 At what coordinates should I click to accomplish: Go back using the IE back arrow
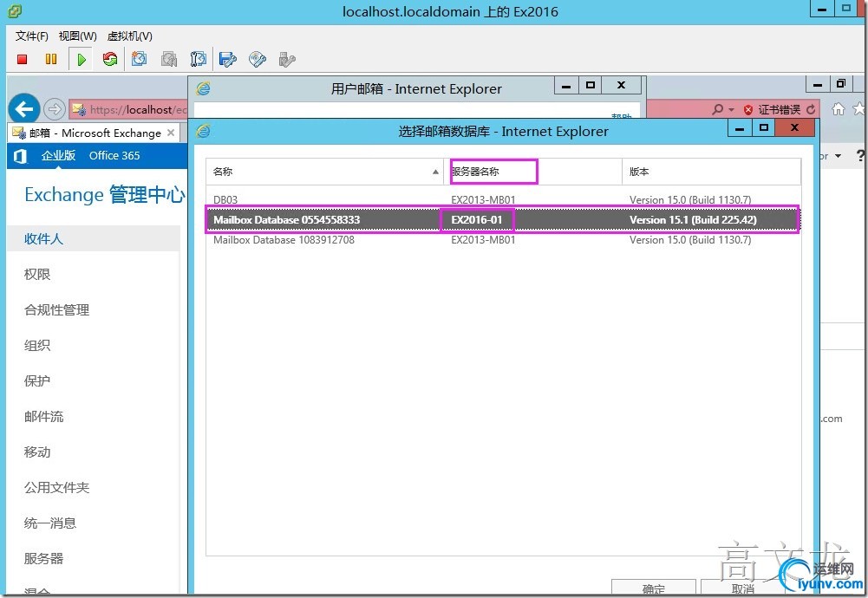[23, 109]
